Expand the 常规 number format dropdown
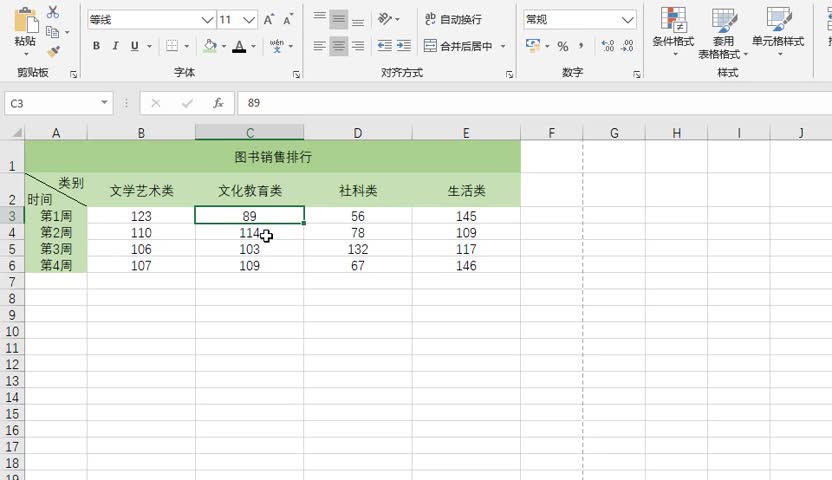 628,19
